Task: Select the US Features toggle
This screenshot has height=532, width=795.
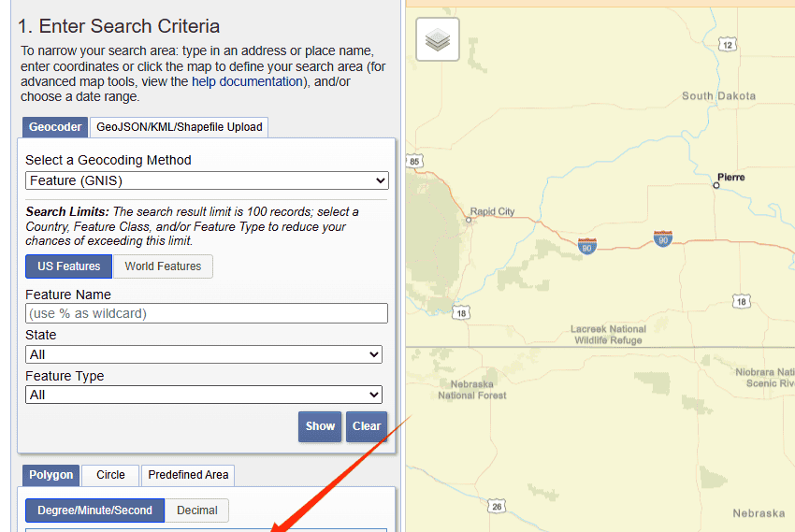Action: pos(68,266)
